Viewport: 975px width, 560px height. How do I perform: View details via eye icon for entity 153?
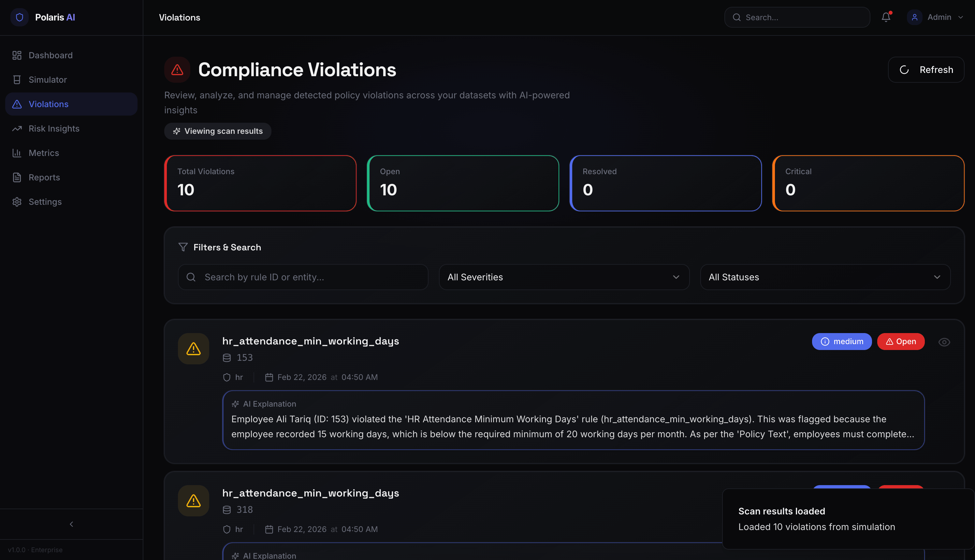pyautogui.click(x=944, y=342)
